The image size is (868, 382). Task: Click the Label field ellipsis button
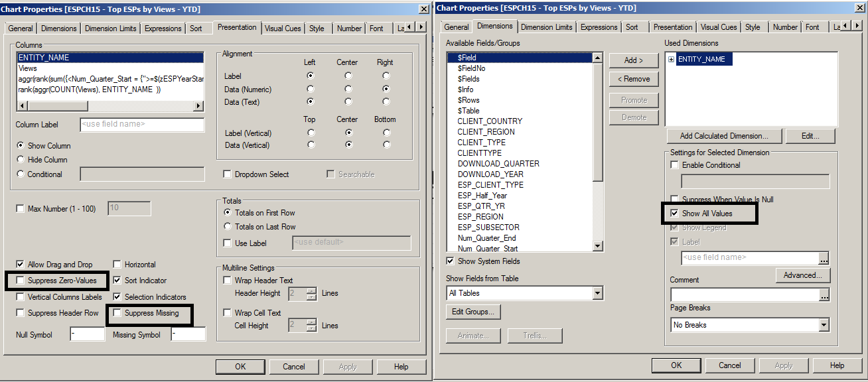pos(824,257)
